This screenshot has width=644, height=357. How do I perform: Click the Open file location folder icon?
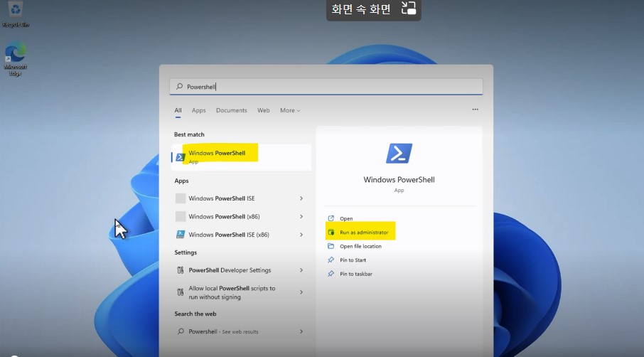point(331,246)
